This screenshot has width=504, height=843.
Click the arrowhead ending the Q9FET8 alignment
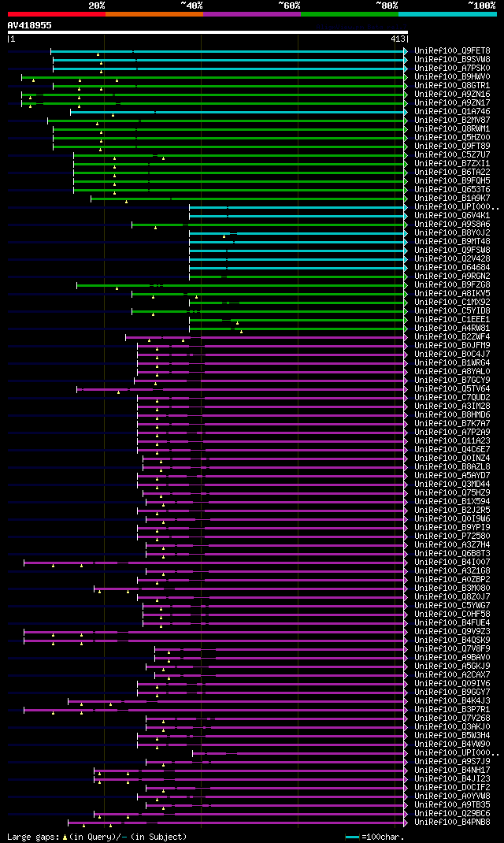[x=406, y=51]
